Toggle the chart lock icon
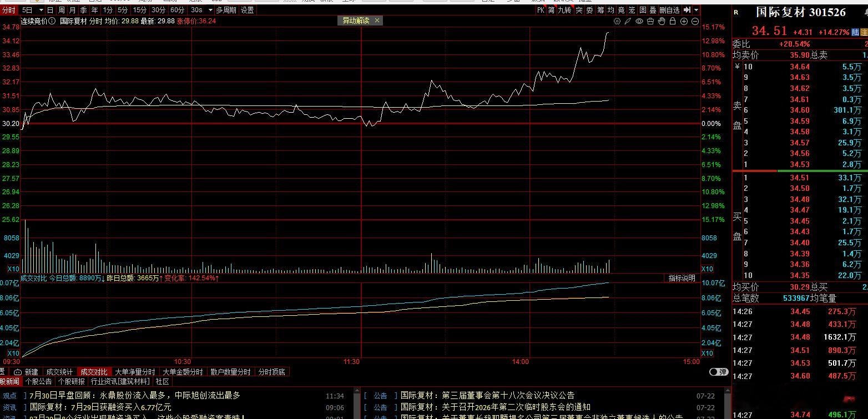 673,21
